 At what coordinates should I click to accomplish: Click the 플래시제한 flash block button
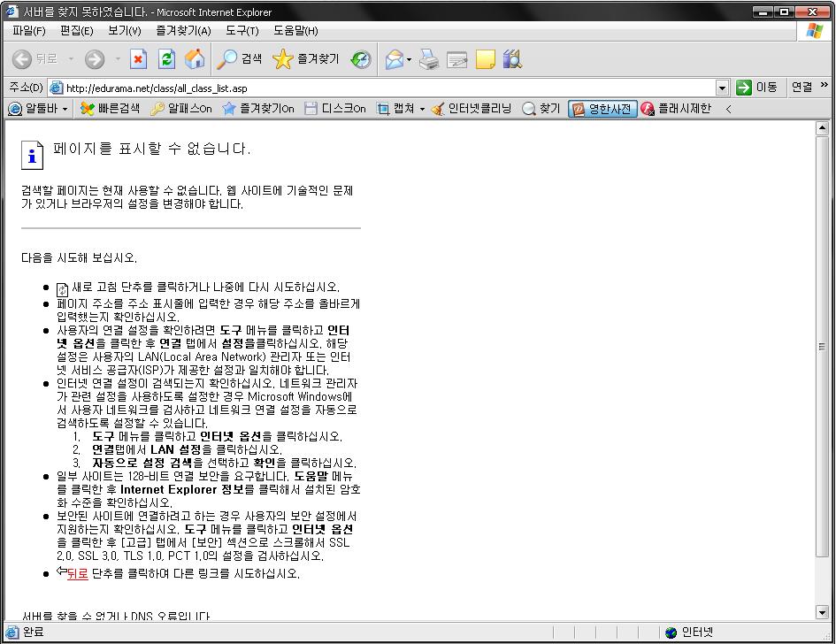[676, 109]
